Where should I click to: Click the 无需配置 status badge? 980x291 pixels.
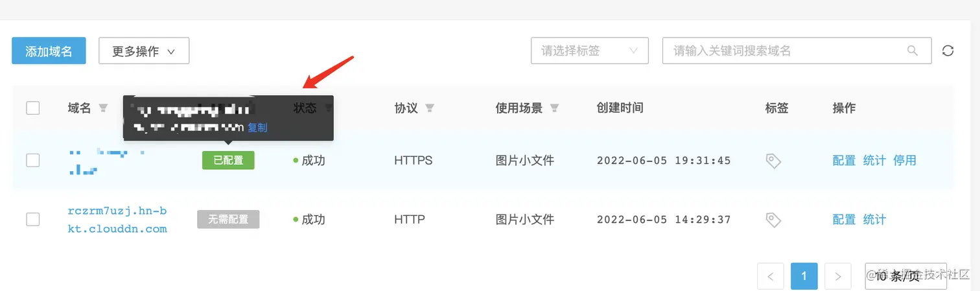pyautogui.click(x=228, y=220)
